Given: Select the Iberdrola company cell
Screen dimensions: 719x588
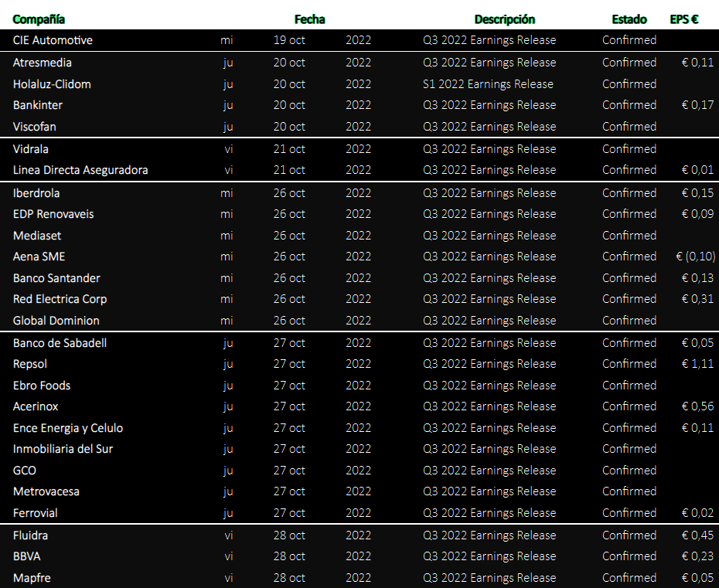Looking at the screenshot, I should [36, 193].
